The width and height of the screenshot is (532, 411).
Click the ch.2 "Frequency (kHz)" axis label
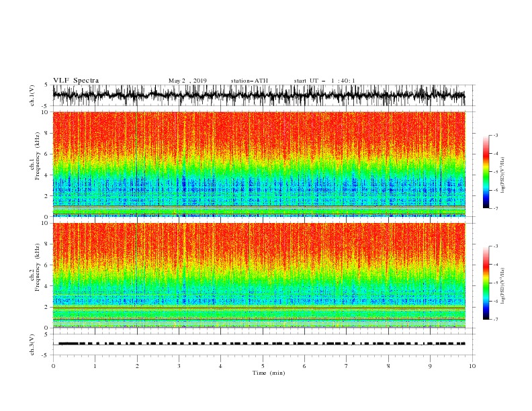click(x=38, y=267)
